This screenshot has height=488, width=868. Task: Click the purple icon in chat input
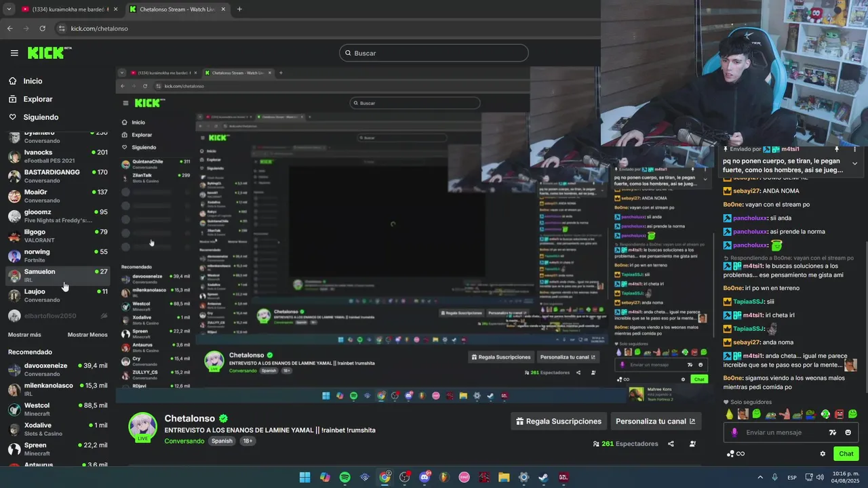tap(734, 432)
